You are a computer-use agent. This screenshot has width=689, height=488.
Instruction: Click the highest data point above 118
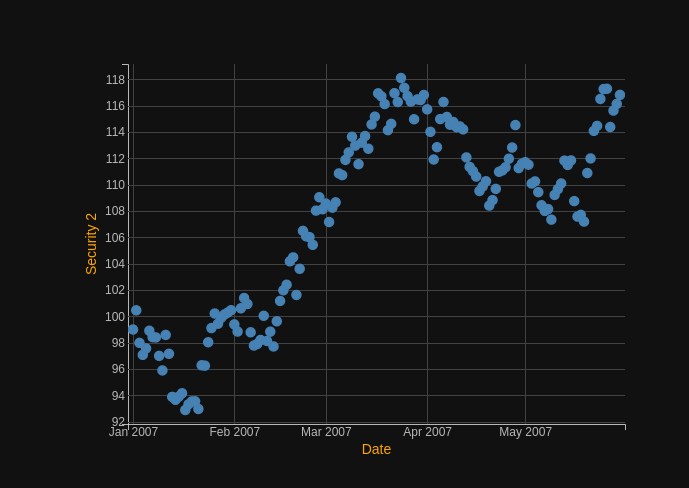point(401,78)
